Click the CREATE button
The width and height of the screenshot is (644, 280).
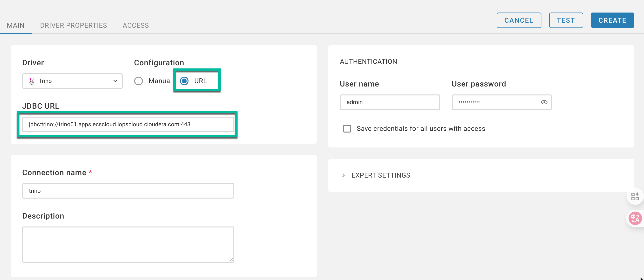612,20
